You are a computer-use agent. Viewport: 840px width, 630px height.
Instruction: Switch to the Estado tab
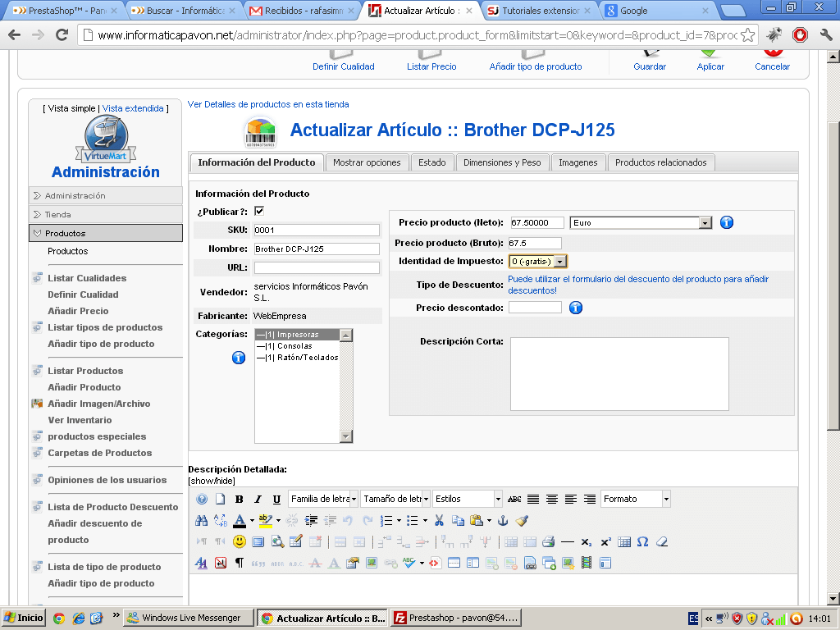click(x=431, y=163)
